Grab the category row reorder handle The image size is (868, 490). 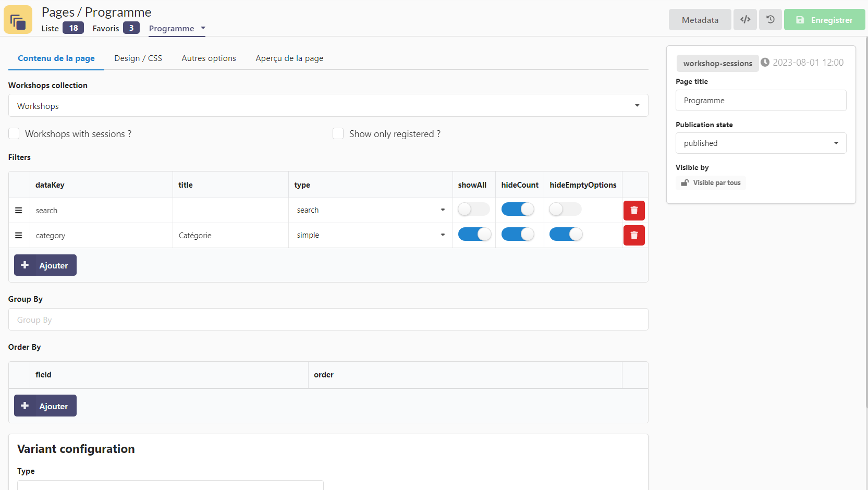19,236
